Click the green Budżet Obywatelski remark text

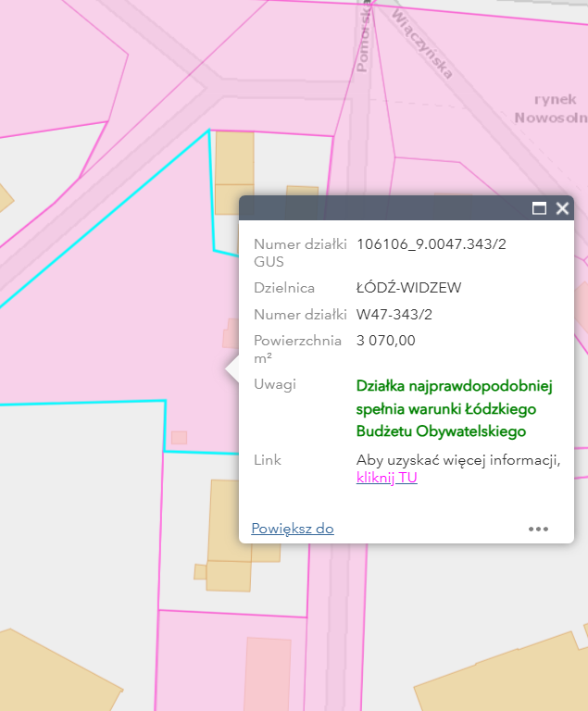(446, 407)
